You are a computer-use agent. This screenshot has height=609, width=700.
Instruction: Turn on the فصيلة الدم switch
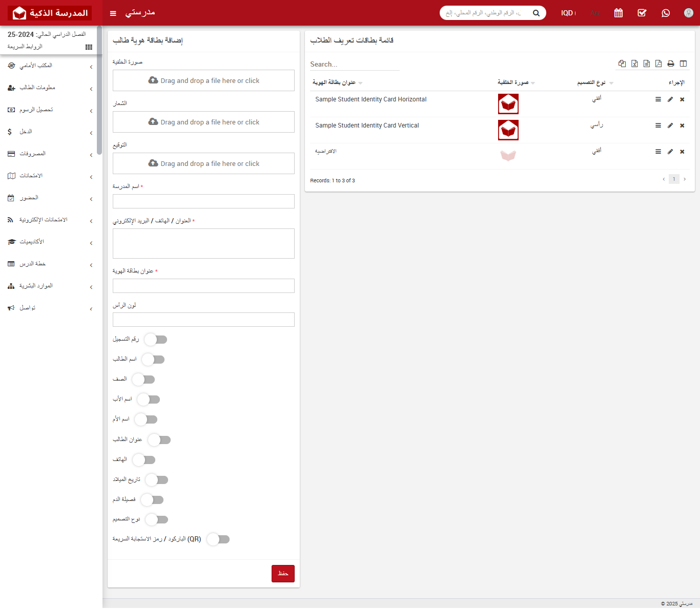click(152, 500)
